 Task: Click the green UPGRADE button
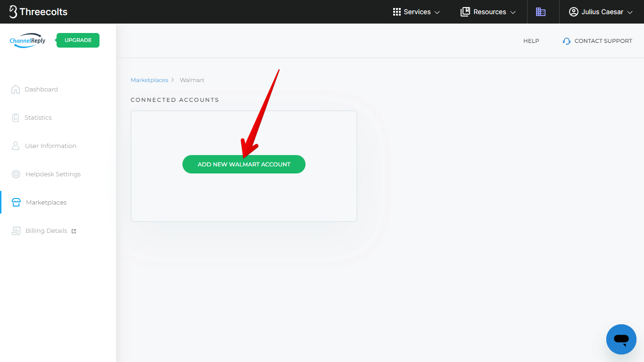click(78, 40)
